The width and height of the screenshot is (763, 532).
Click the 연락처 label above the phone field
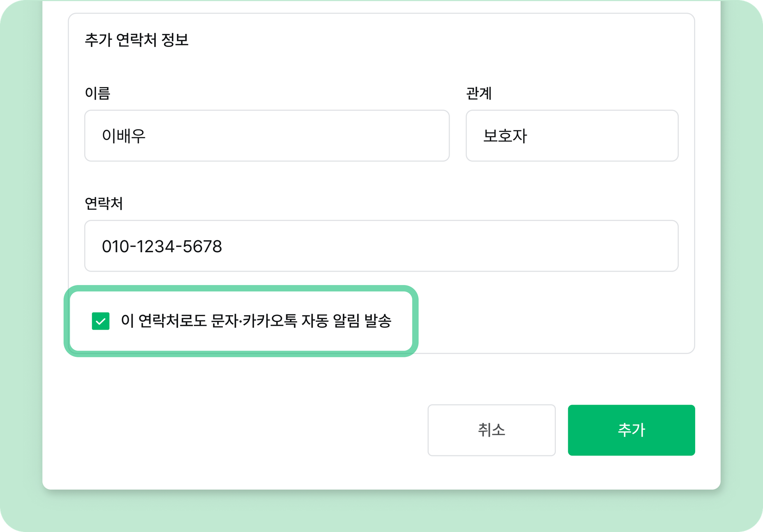click(x=104, y=203)
